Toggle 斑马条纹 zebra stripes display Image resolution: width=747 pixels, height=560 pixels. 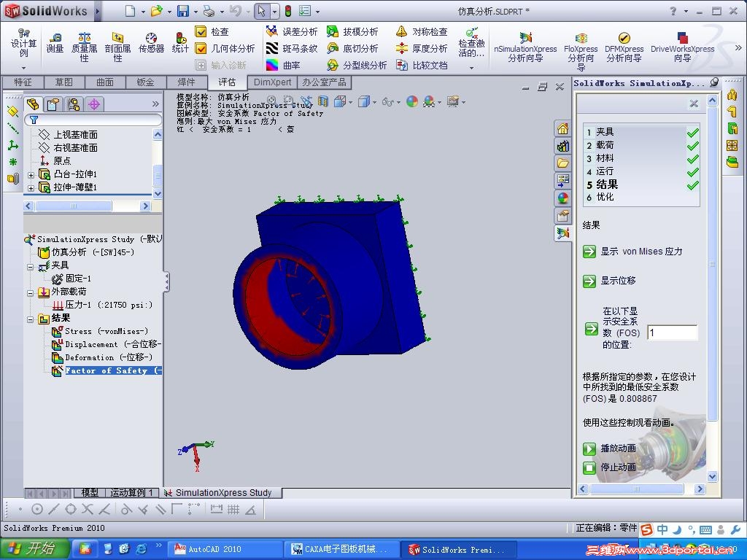292,48
